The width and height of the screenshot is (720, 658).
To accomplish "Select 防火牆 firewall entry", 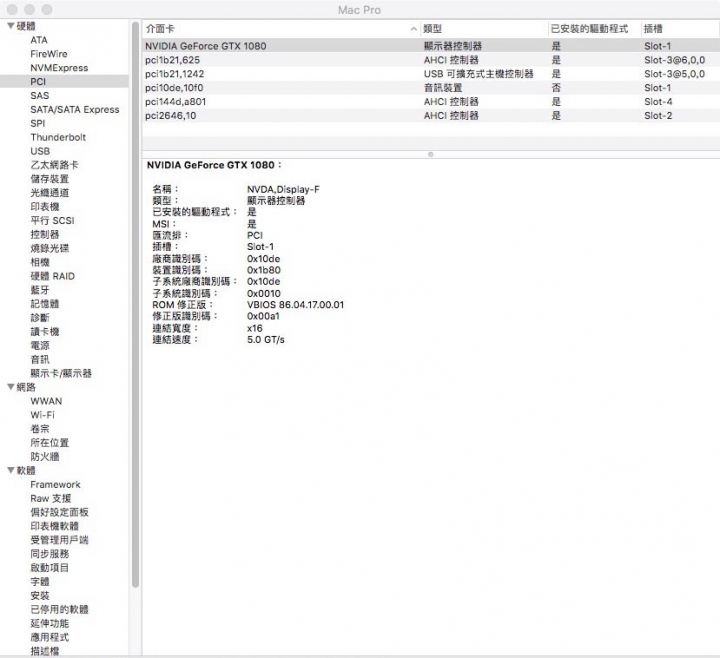I will pos(45,456).
